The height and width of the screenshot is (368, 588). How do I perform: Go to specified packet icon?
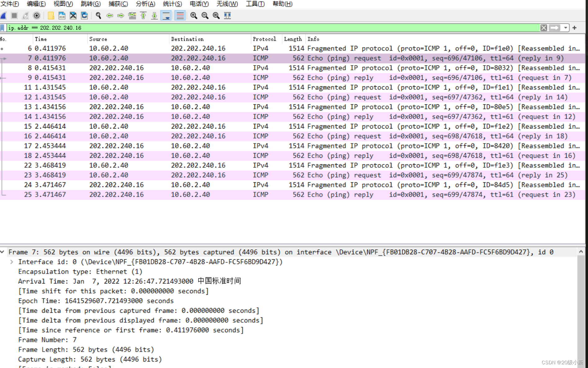(132, 16)
